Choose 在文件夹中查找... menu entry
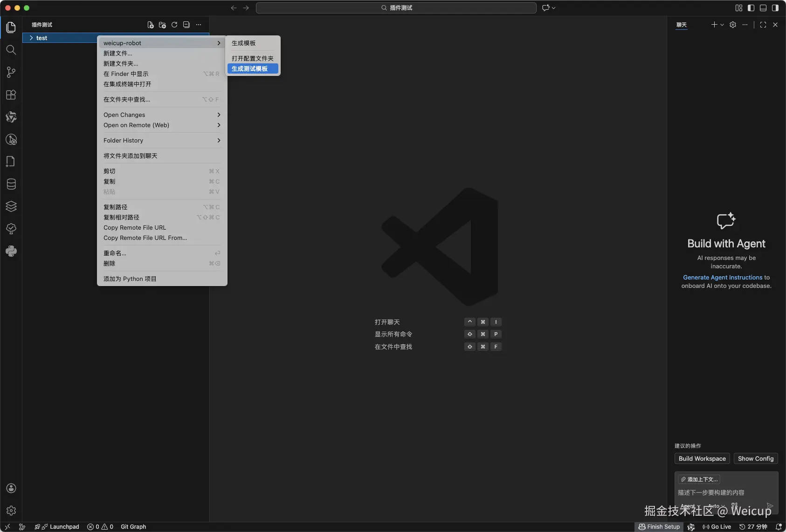786x532 pixels. pos(162,100)
